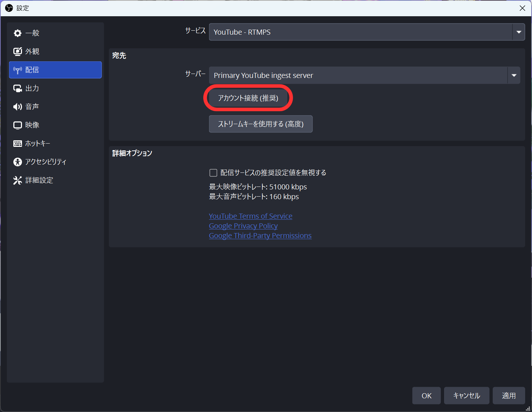Expand the サーバー dropdown arrow

514,75
